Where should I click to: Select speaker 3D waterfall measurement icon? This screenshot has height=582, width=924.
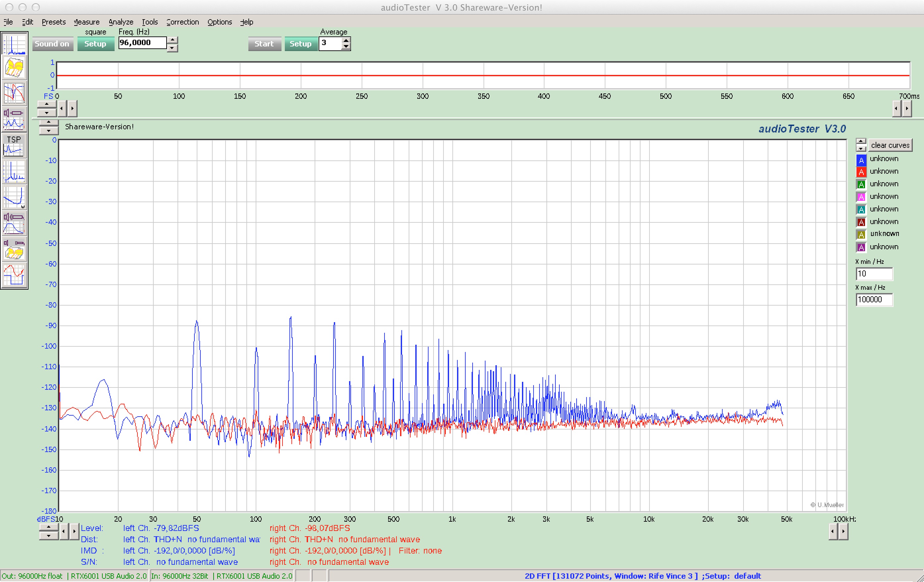point(14,249)
